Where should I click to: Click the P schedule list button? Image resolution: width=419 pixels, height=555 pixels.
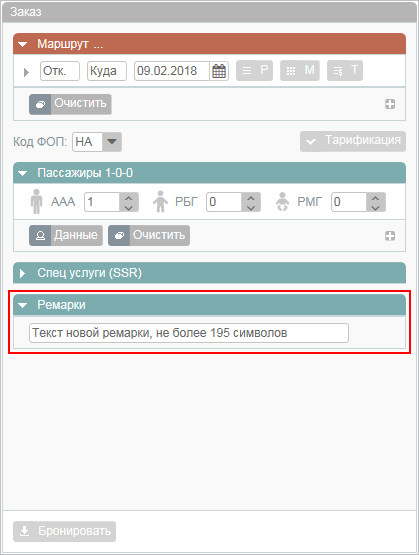pos(254,71)
